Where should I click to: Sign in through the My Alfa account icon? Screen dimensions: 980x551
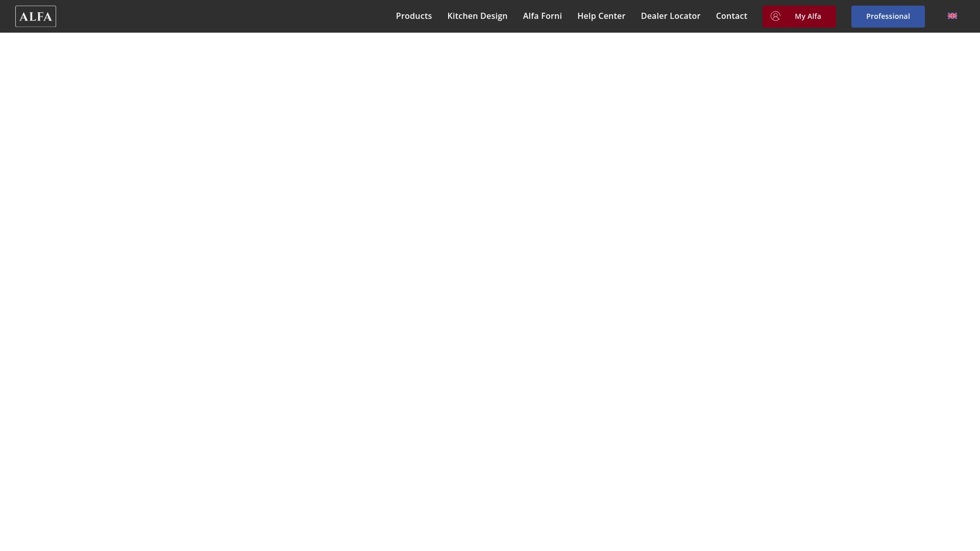(x=775, y=16)
